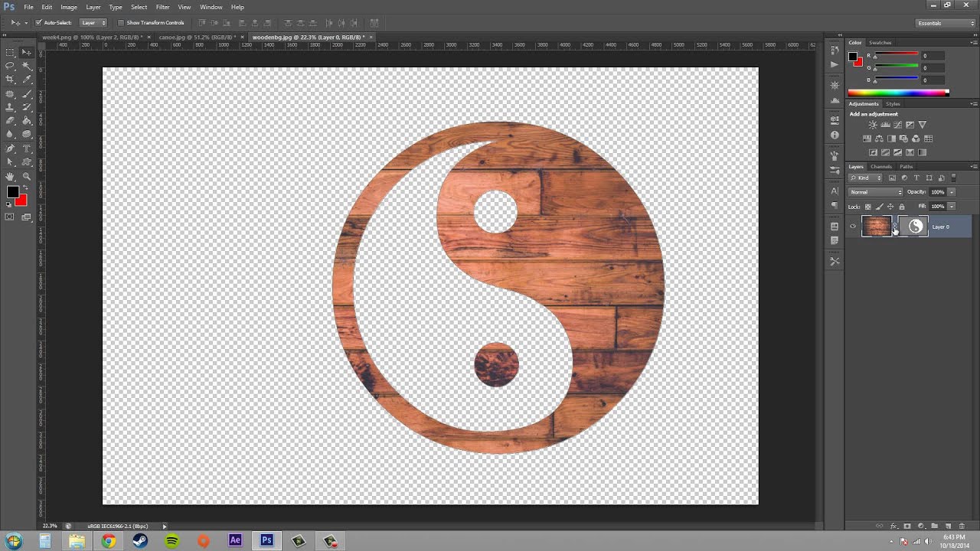The width and height of the screenshot is (980, 551).
Task: Click the Create New Layer button
Action: tap(948, 526)
